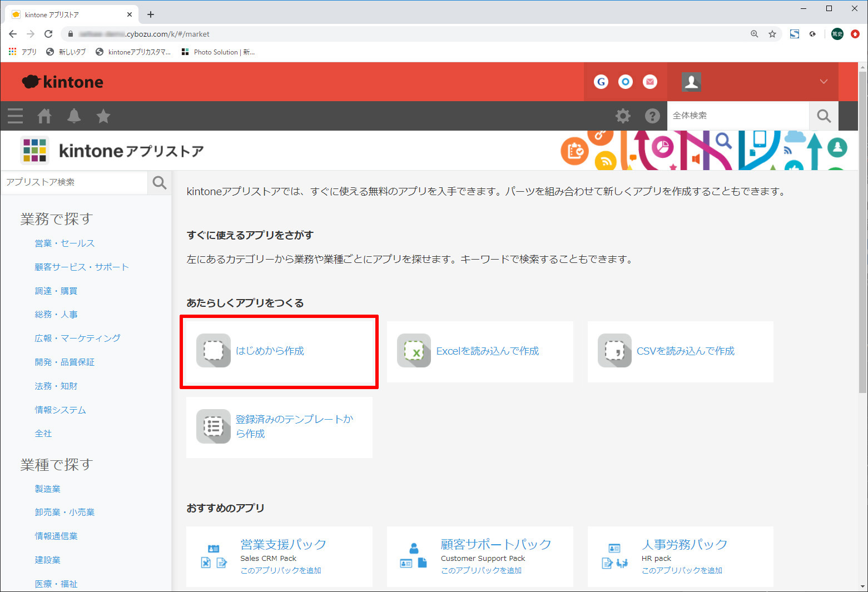Screen dimensions: 868x592
Task: Click the browser address bar URL
Action: pos(145,34)
